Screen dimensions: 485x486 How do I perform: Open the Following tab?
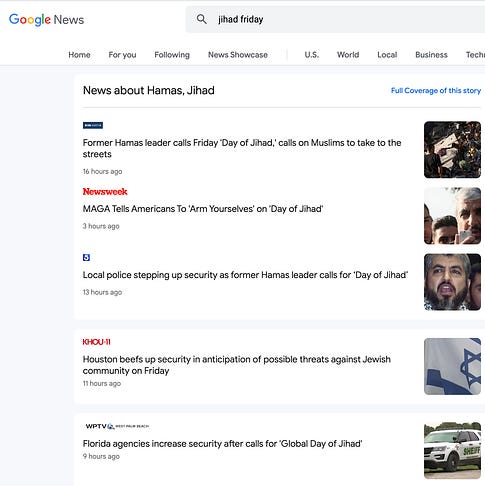(x=172, y=55)
